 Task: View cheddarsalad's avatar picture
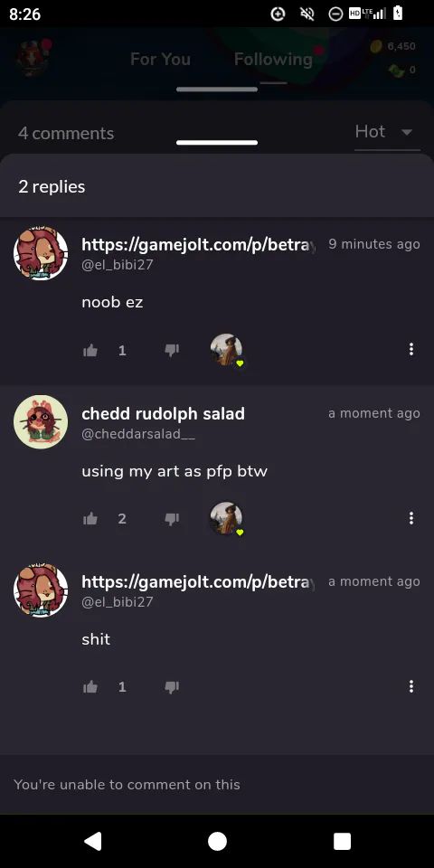click(x=41, y=422)
